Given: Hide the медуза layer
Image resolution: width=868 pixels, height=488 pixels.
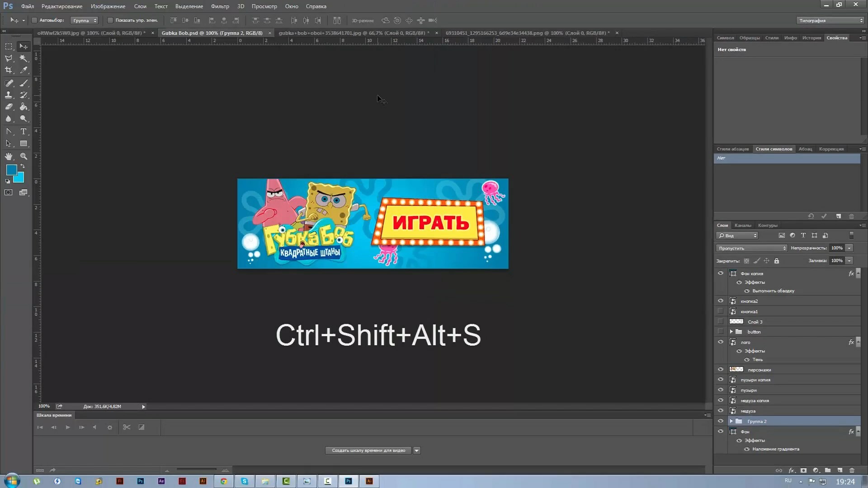Looking at the screenshot, I should (721, 411).
